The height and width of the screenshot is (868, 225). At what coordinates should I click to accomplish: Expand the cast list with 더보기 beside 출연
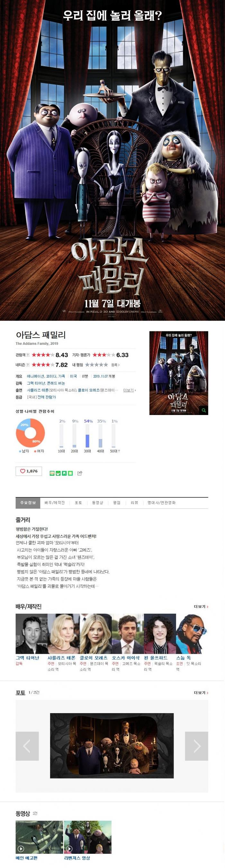point(130,390)
